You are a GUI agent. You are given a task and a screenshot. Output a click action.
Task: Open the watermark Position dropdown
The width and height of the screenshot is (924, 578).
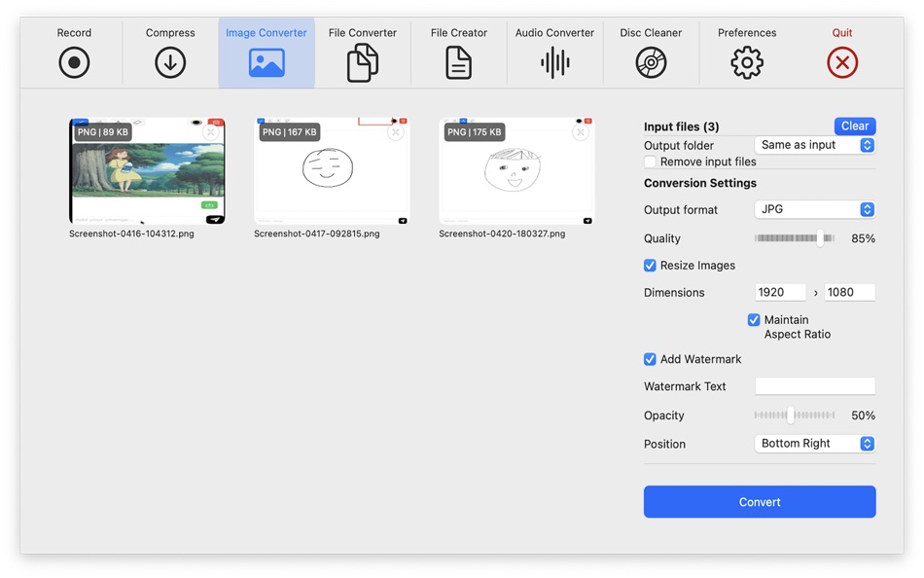pyautogui.click(x=815, y=444)
